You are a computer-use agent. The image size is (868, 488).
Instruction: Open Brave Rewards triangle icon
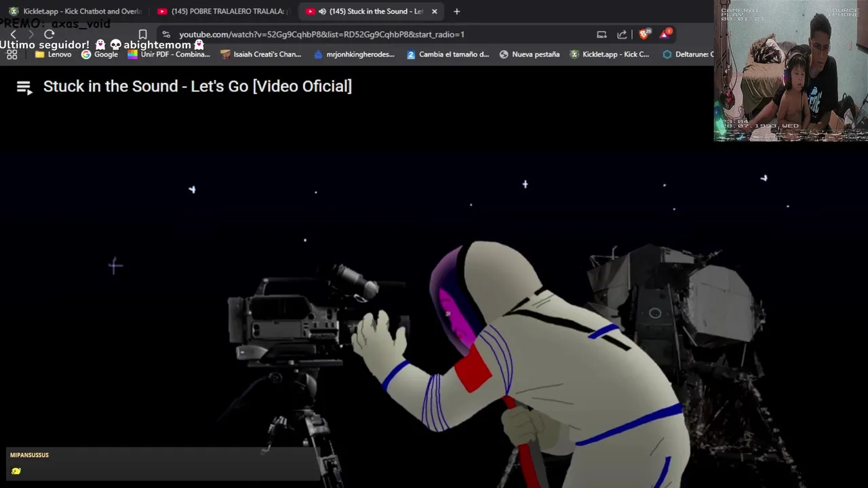[666, 34]
